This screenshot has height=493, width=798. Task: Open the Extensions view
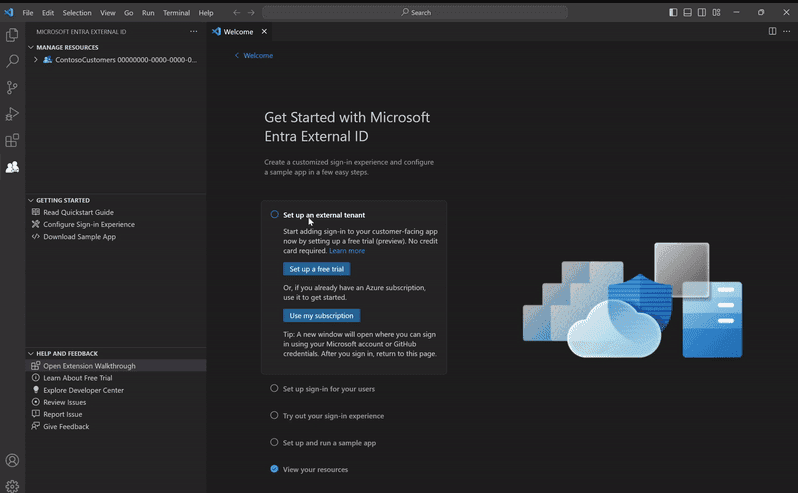point(12,140)
